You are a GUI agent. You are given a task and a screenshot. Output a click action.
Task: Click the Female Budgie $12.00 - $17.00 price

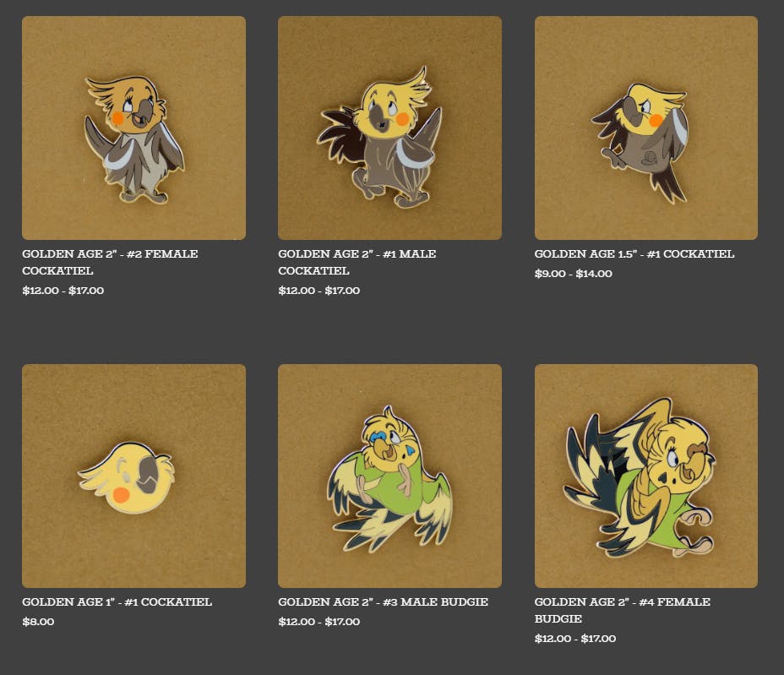tap(575, 638)
